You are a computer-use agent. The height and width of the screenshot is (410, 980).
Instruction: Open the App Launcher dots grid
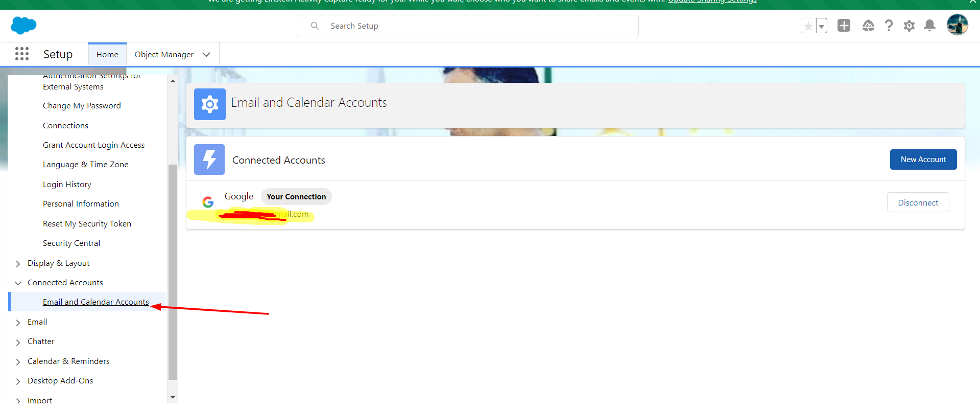[22, 54]
